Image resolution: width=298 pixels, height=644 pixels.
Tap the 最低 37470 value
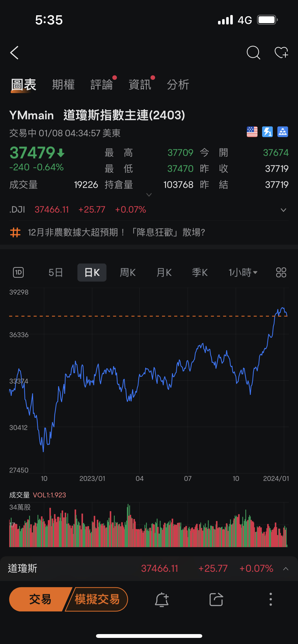[x=180, y=169]
